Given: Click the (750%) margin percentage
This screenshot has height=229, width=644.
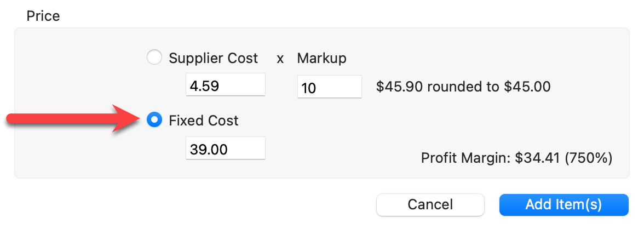Looking at the screenshot, I should pos(588,158).
